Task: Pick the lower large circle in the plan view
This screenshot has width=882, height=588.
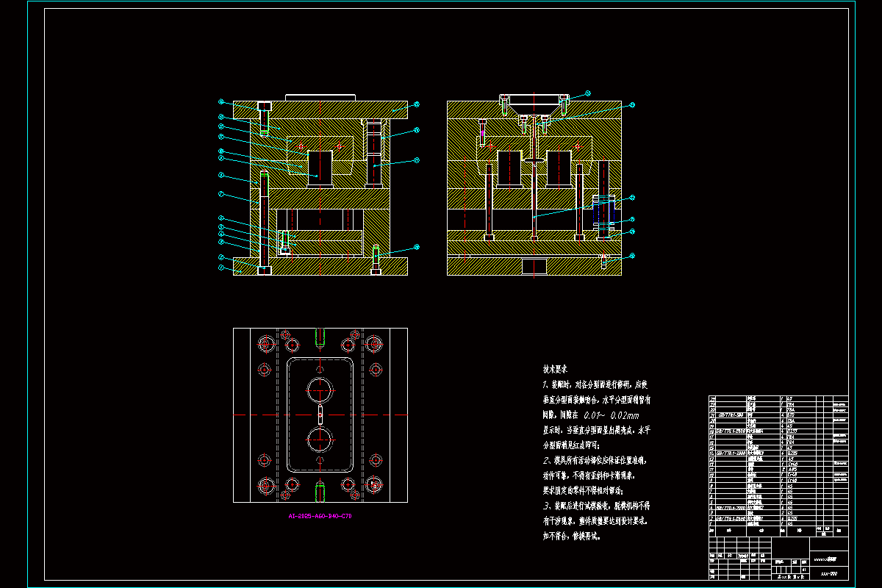Action: [x=320, y=439]
